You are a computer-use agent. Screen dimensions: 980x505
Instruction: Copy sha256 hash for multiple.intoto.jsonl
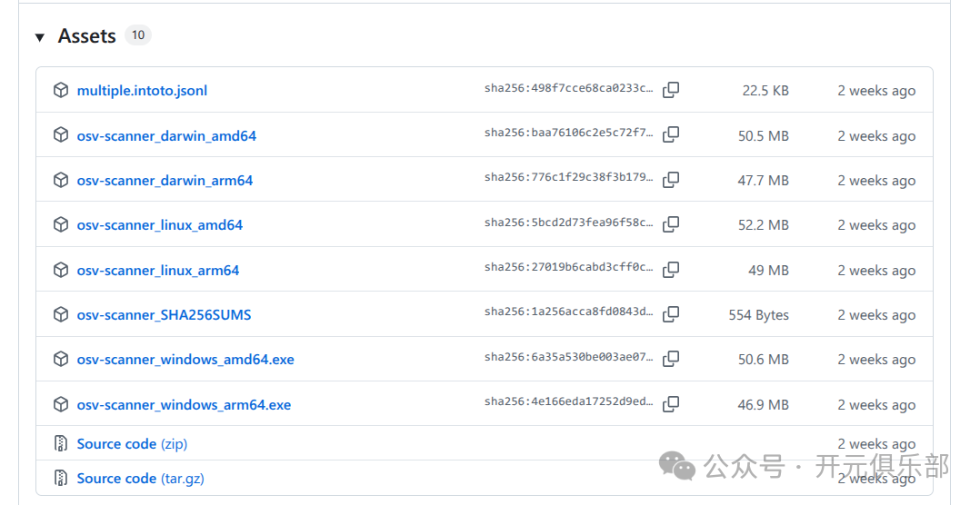click(671, 90)
